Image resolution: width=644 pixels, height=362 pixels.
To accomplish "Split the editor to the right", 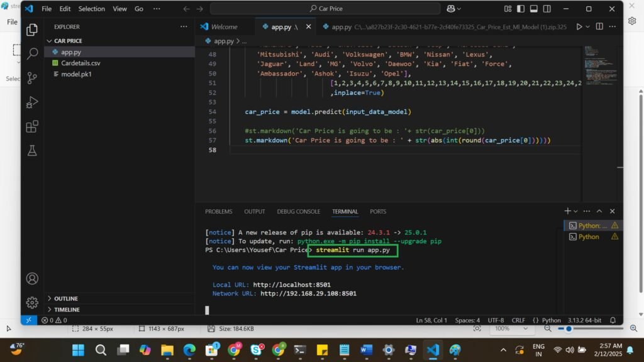I will tap(598, 27).
